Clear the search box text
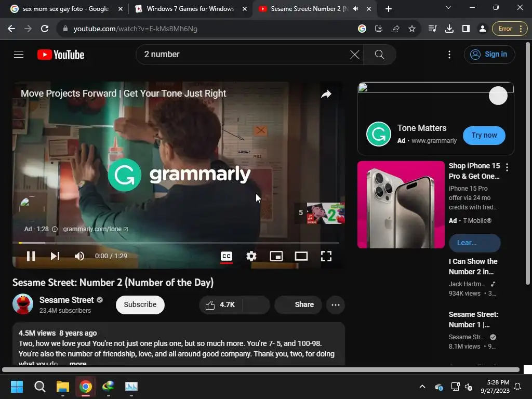 (354, 55)
